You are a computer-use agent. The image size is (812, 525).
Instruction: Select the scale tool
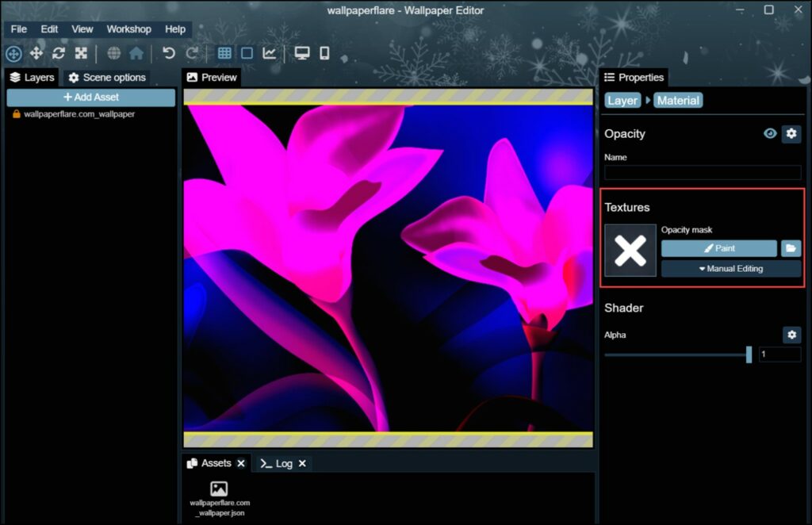click(x=81, y=53)
